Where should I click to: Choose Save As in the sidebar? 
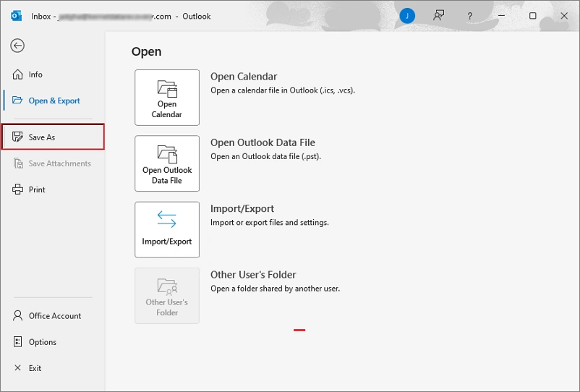53,137
